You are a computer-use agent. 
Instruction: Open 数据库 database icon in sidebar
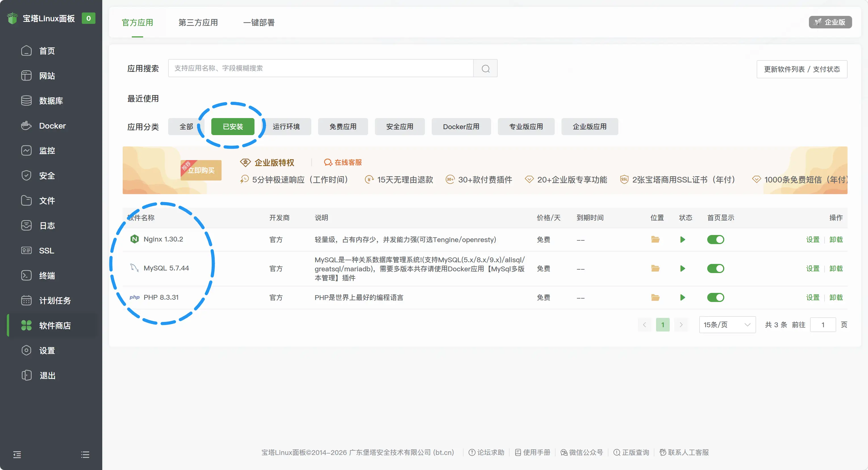26,101
